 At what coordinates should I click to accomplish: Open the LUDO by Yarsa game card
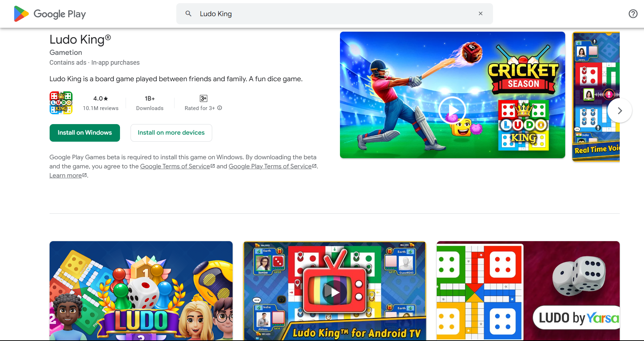[528, 291]
